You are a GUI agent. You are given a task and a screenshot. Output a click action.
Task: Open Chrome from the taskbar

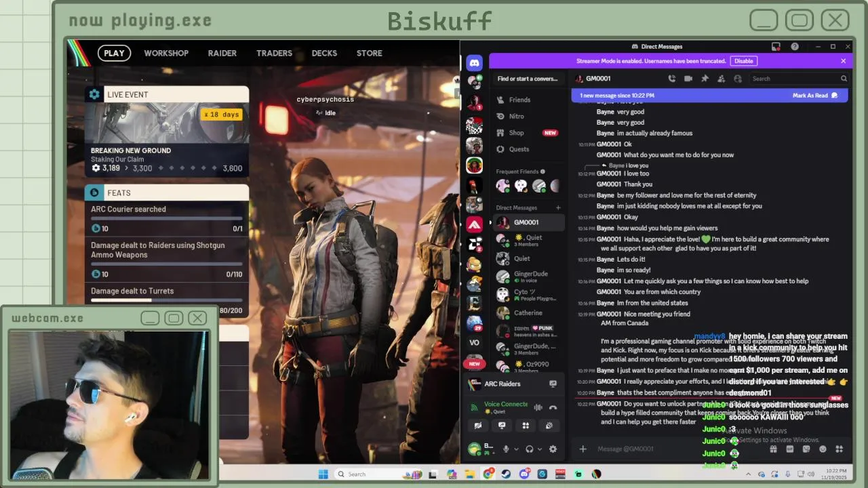(488, 474)
